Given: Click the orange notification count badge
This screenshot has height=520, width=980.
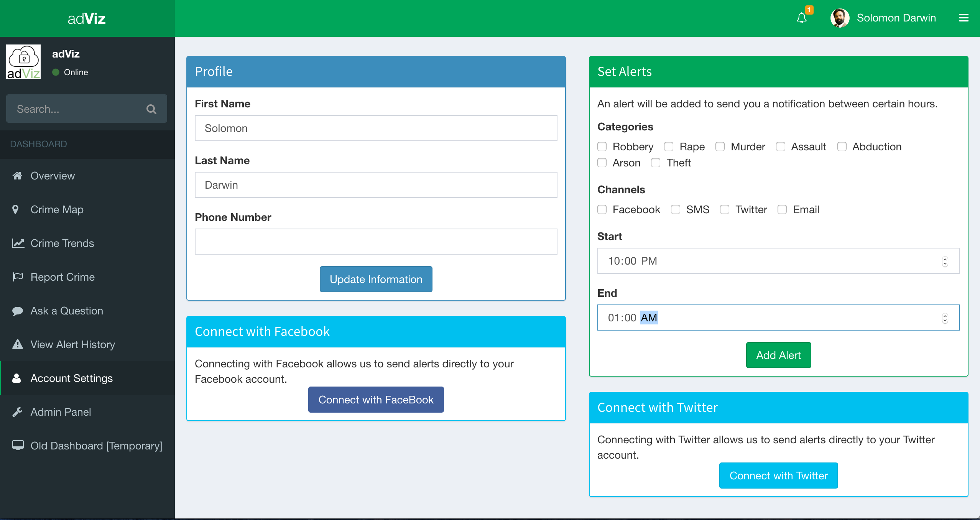Looking at the screenshot, I should pyautogui.click(x=809, y=10).
